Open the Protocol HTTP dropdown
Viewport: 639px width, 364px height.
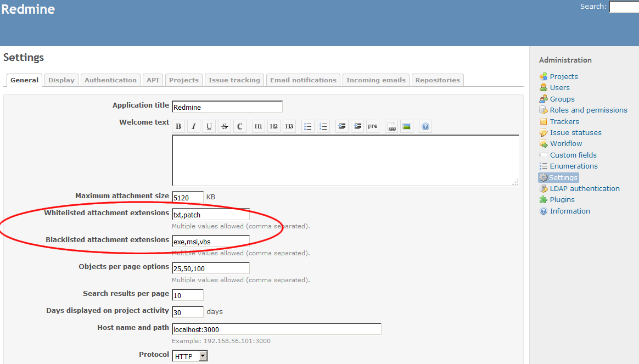pyautogui.click(x=190, y=356)
